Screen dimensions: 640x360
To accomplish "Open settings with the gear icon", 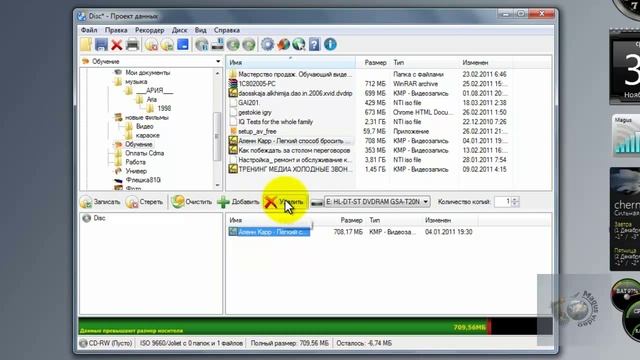I will point(267,44).
